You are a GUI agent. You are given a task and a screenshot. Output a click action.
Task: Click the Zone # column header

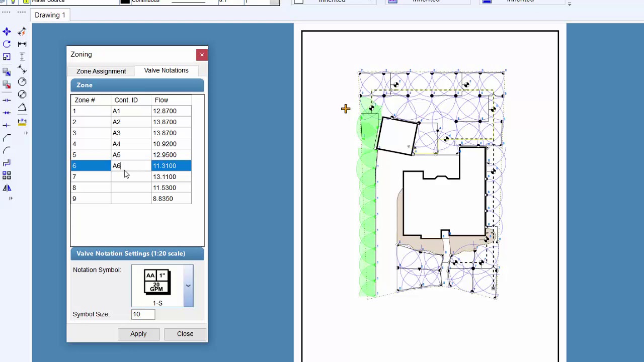coord(91,100)
